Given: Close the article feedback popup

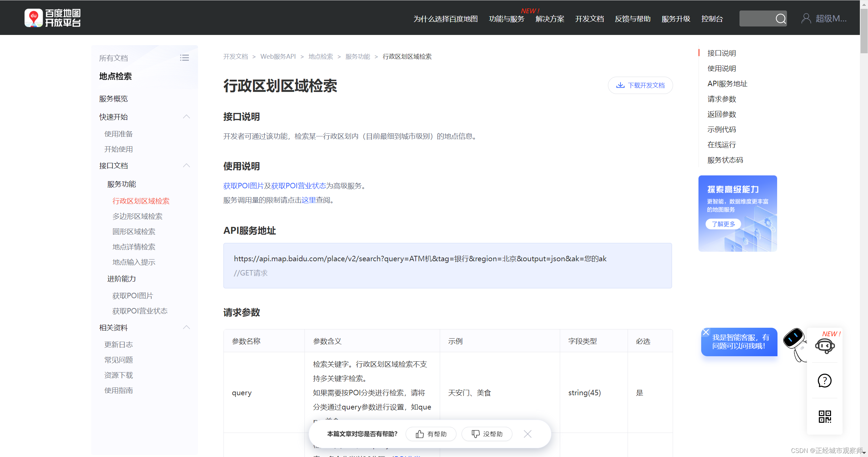Looking at the screenshot, I should [x=528, y=434].
